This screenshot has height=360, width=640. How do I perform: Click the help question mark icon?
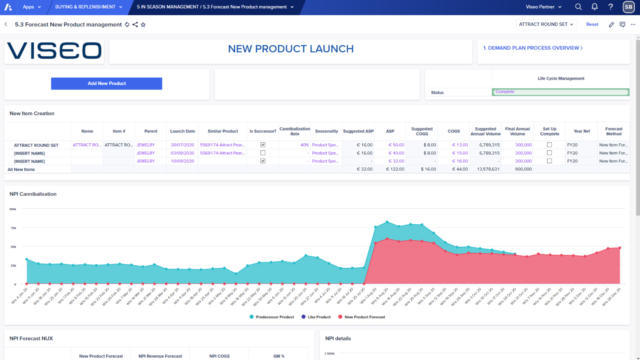pos(611,7)
